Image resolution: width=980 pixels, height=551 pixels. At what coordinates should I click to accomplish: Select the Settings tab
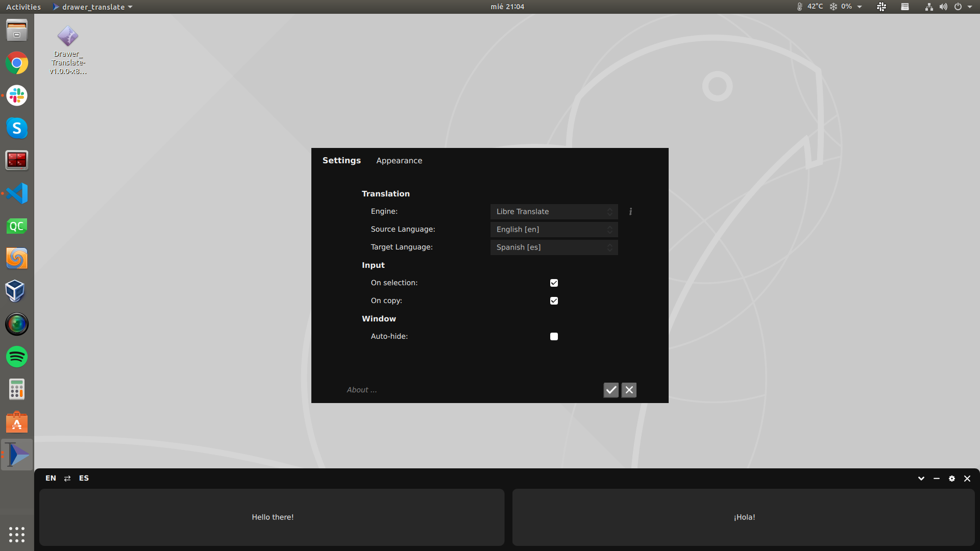coord(341,160)
